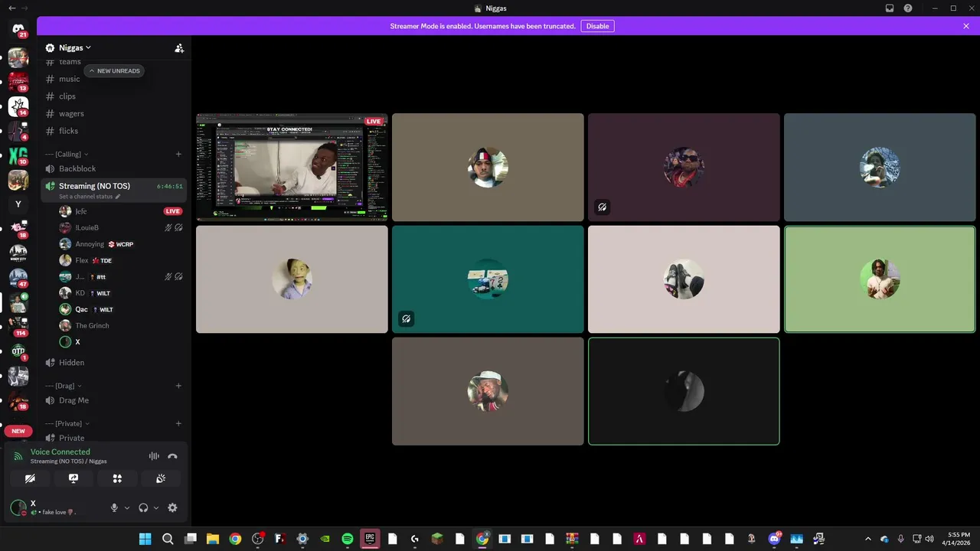Open noise suppression waveform icon

154,456
